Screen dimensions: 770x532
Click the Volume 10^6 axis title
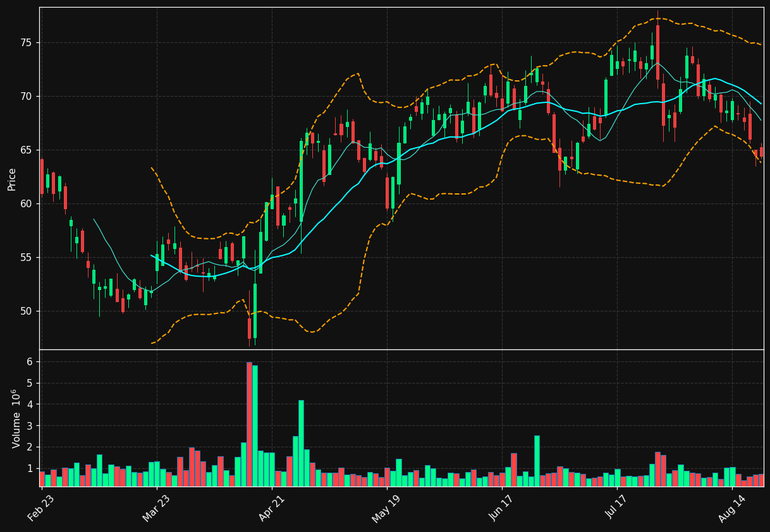click(16, 418)
